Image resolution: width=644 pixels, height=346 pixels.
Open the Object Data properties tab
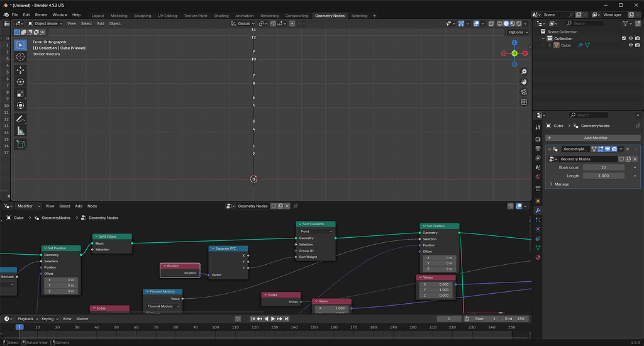538,248
